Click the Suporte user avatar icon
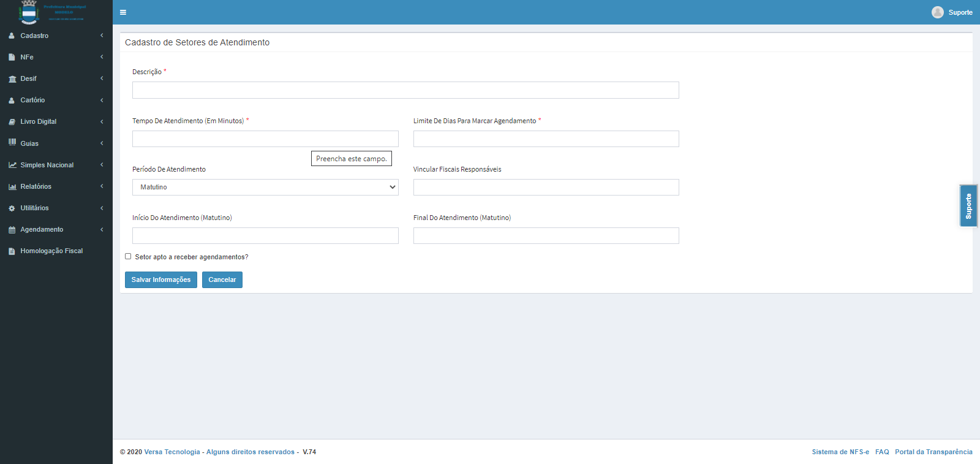 click(x=937, y=12)
